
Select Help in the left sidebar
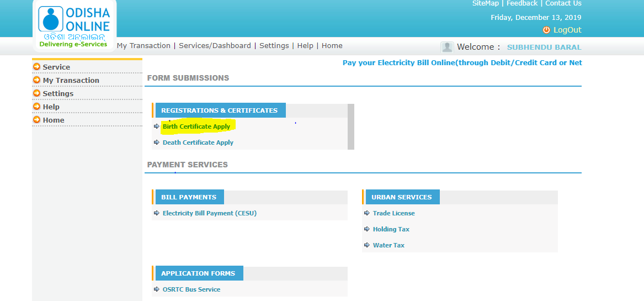coord(51,107)
